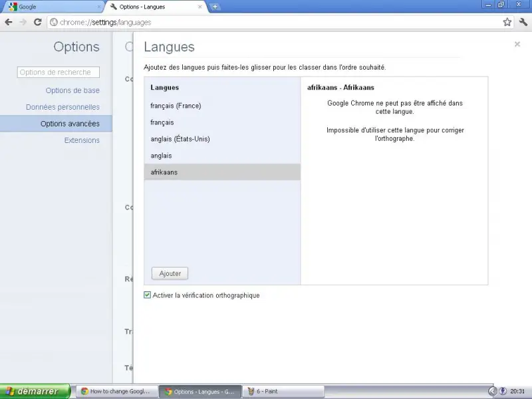Select the plain français language entry

(222, 122)
